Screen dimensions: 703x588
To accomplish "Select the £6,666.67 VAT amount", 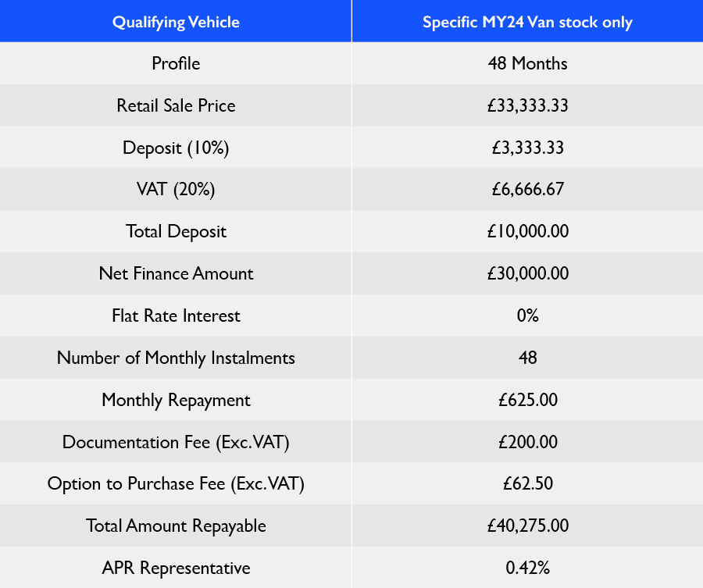I will tap(527, 190).
